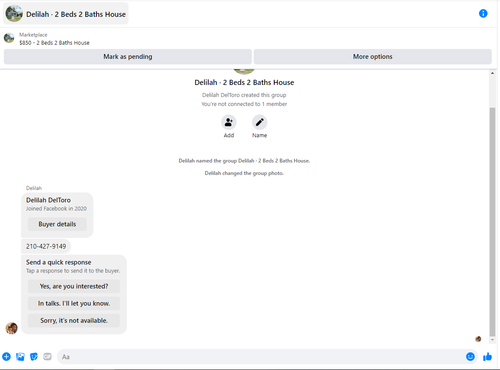Click 'Joined Facebook in 2020' text

point(56,209)
